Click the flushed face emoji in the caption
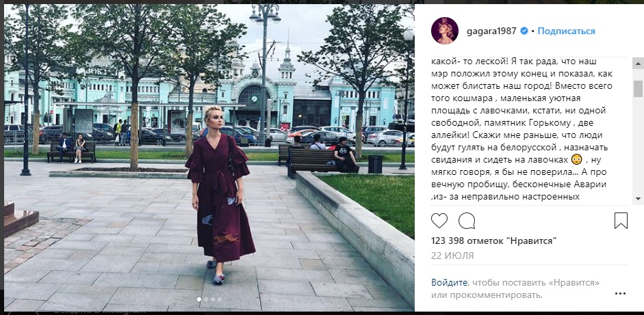 coord(574,160)
